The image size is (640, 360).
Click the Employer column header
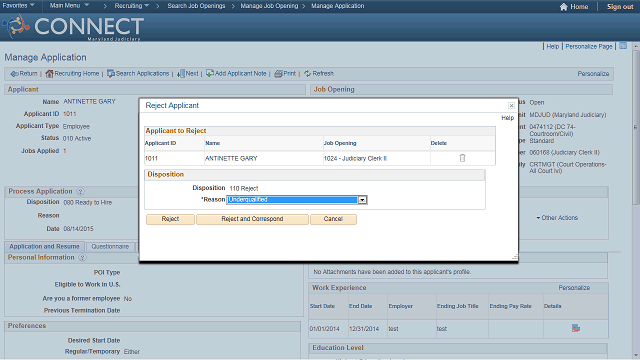click(400, 306)
